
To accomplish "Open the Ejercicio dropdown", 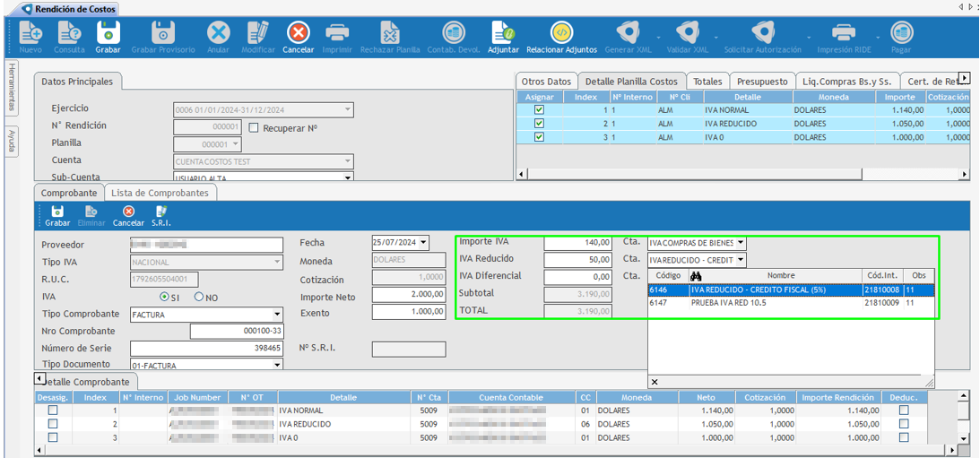I will [348, 110].
